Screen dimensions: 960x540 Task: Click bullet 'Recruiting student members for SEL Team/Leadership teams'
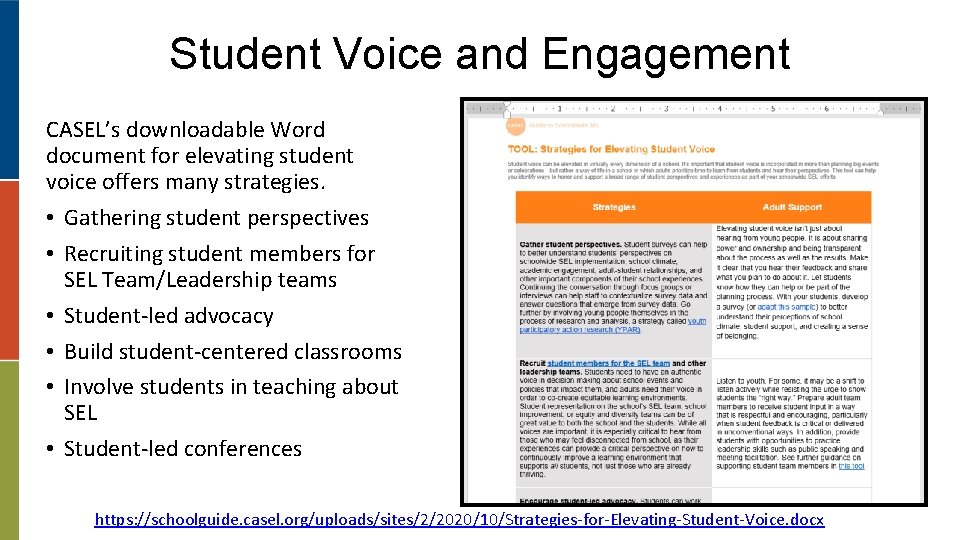click(219, 266)
